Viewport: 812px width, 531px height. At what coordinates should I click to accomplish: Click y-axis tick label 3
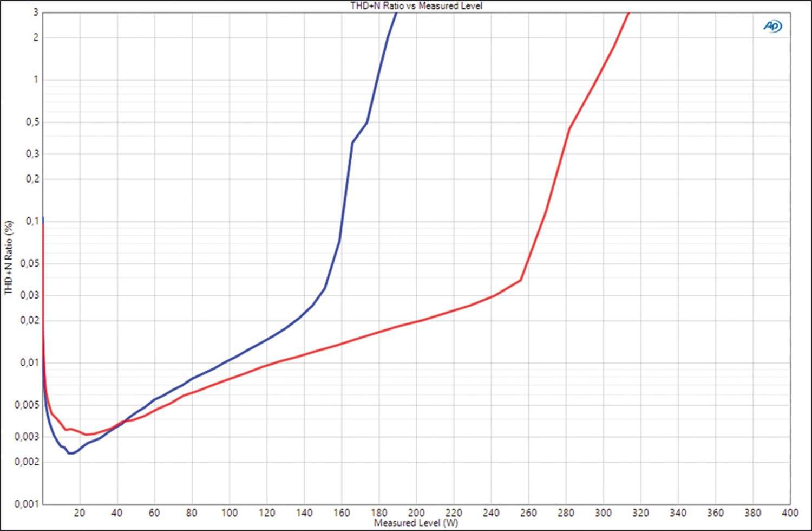click(x=36, y=12)
